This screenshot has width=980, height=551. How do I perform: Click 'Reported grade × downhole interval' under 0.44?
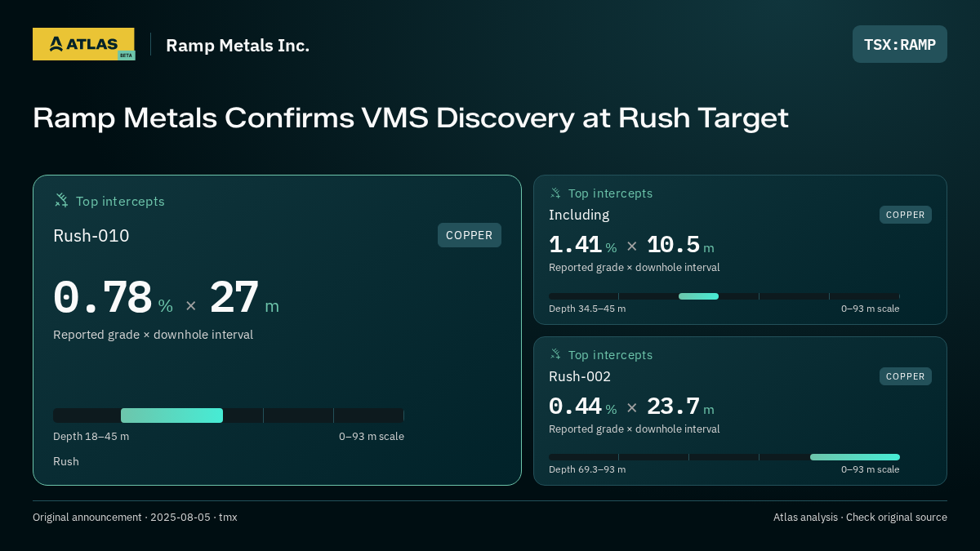click(635, 429)
